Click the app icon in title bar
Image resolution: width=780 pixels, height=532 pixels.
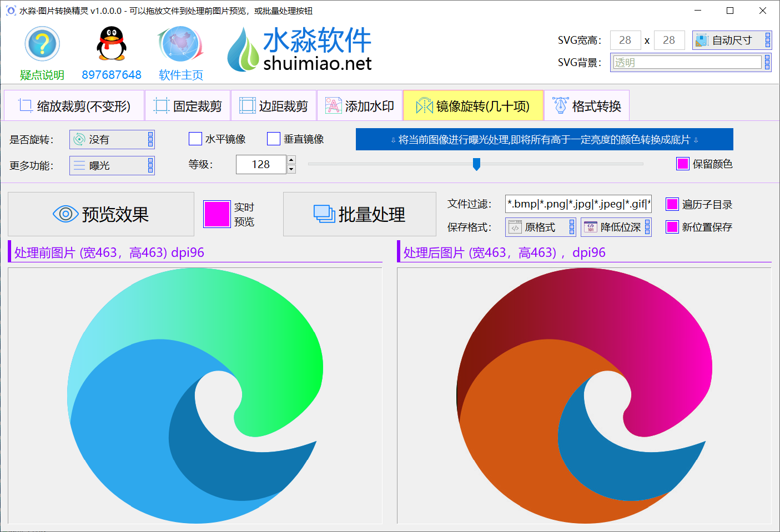coord(11,11)
